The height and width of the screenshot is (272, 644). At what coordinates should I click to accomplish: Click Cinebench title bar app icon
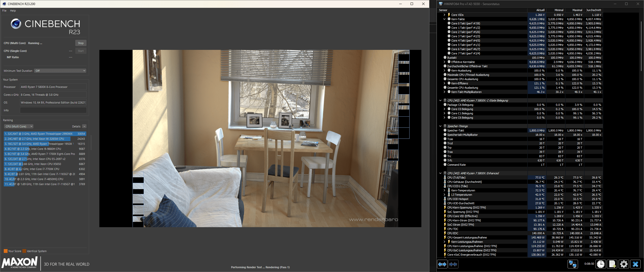click(x=4, y=4)
